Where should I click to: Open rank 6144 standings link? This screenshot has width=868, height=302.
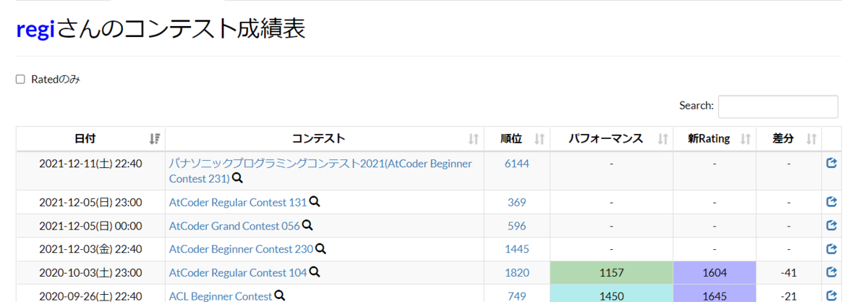[517, 164]
